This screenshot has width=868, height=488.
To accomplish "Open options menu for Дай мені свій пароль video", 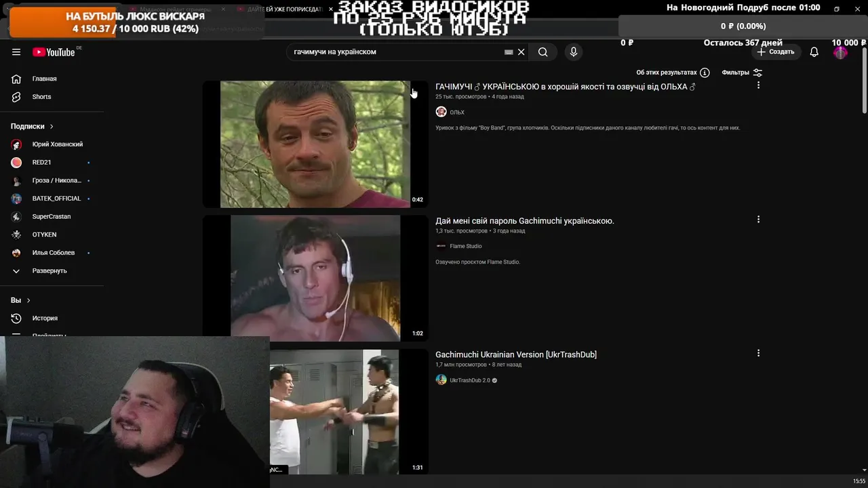I will pyautogui.click(x=758, y=220).
